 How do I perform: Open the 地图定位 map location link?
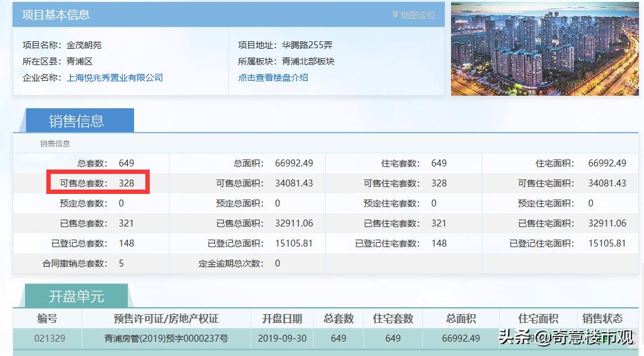418,15
